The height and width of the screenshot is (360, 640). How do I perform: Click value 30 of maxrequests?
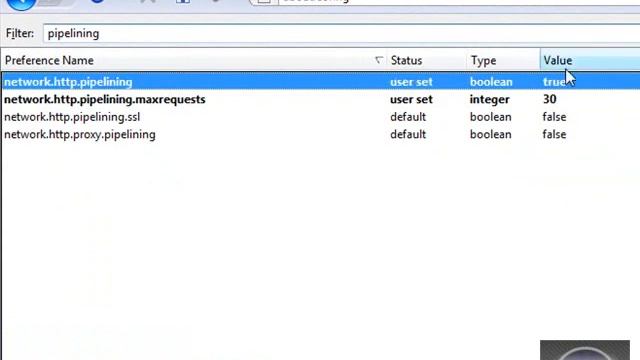(x=549, y=99)
